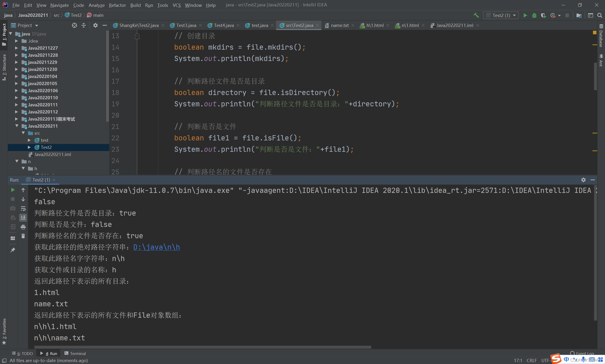Open Search Everywhere magnifier icon
The image size is (605, 364).
[600, 15]
